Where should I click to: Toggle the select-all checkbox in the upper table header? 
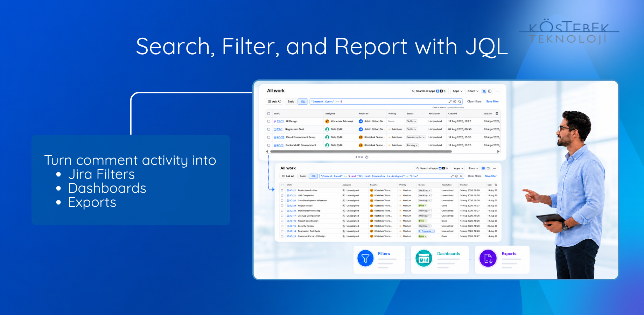pyautogui.click(x=269, y=113)
